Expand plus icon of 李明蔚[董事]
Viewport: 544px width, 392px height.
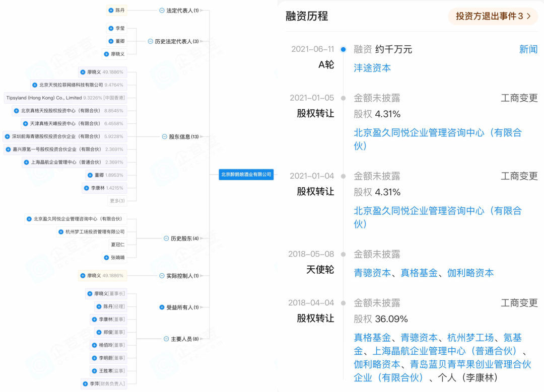[94, 358]
